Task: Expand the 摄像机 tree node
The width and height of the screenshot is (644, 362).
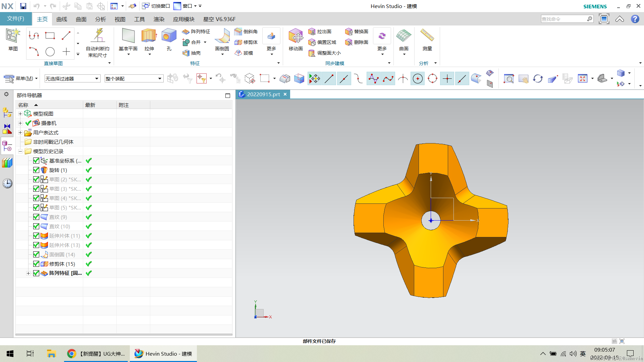Action: pos(20,123)
